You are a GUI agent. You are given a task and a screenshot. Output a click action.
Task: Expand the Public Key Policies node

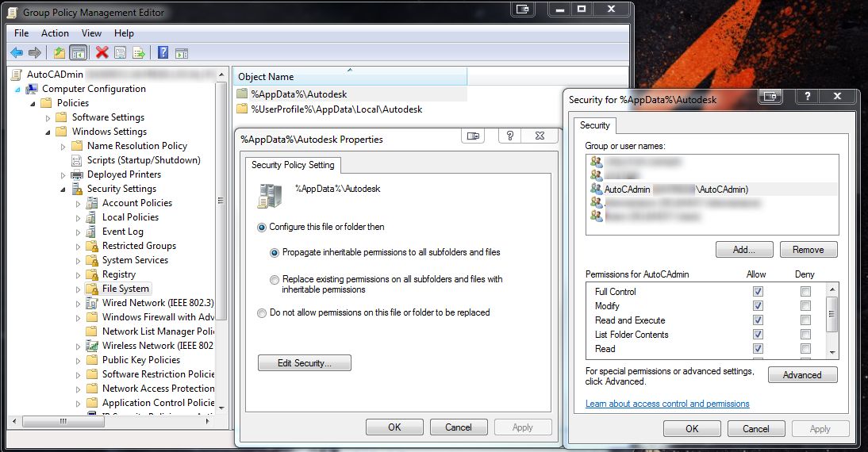[78, 360]
